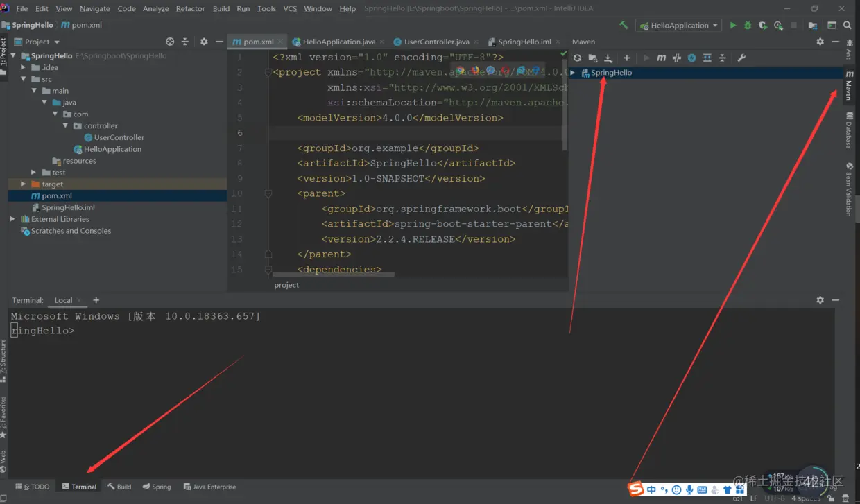Hide the Project panel with minus icon
This screenshot has width=860, height=504.
pos(219,42)
